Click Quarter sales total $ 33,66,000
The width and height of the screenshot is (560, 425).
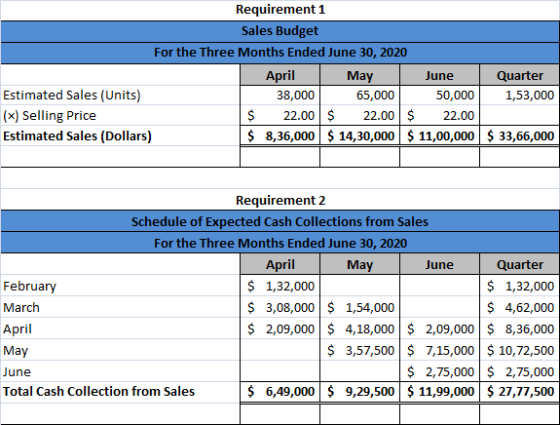pos(519,136)
